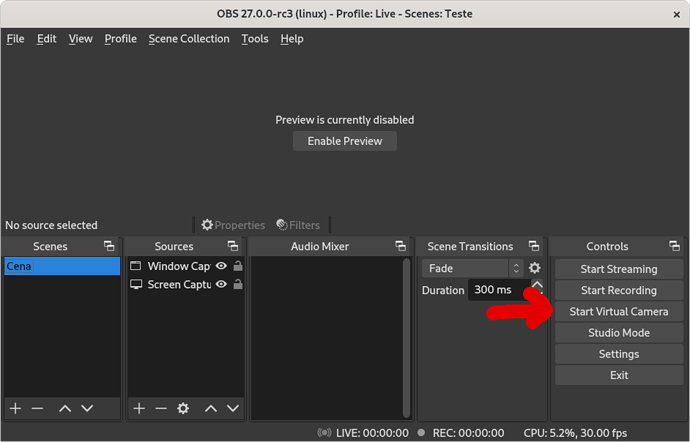Click Start Streaming
This screenshot has width=690, height=442.
[x=619, y=269]
